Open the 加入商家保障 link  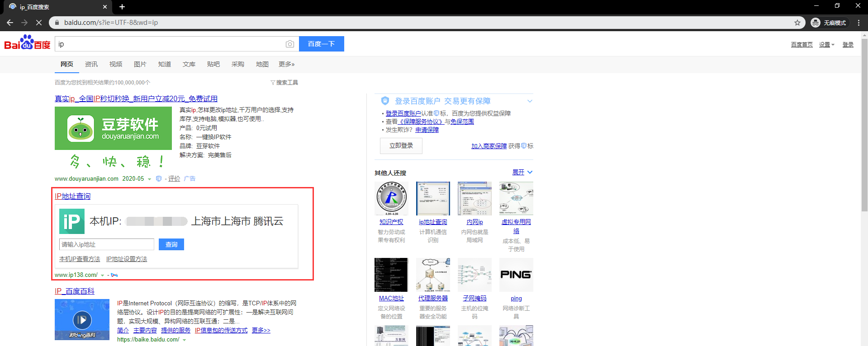(489, 146)
